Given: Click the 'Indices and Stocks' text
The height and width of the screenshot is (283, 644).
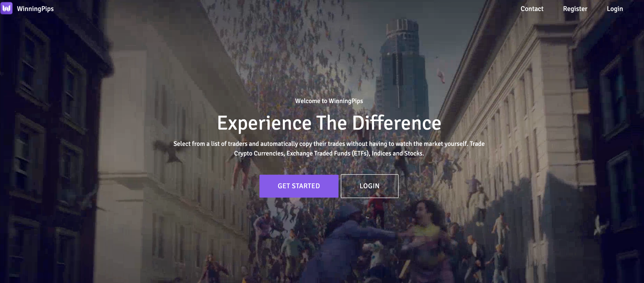Looking at the screenshot, I should 398,153.
